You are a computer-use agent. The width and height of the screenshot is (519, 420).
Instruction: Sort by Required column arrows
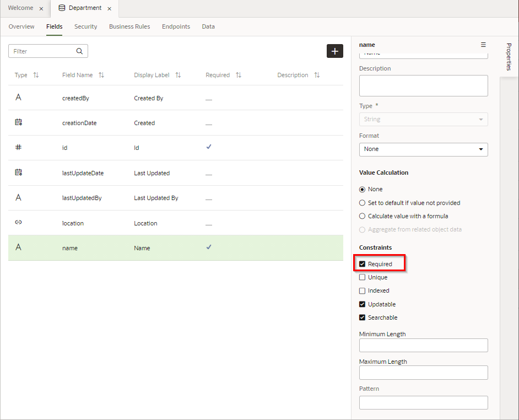click(x=239, y=75)
